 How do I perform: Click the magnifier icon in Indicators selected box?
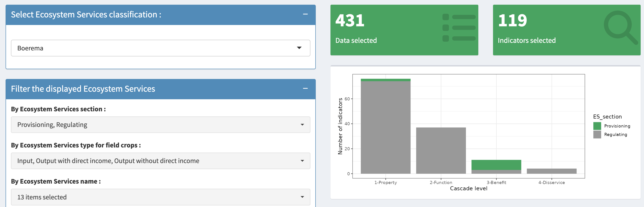(621, 27)
